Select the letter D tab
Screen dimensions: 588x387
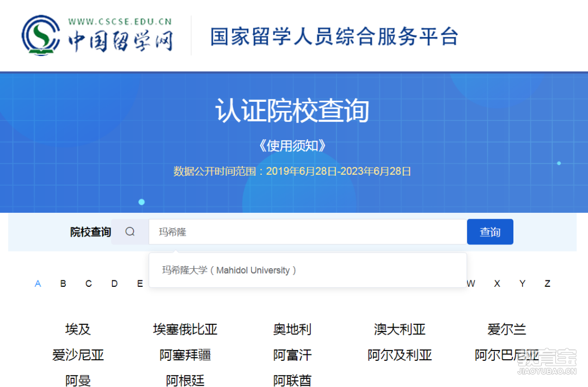pos(114,284)
